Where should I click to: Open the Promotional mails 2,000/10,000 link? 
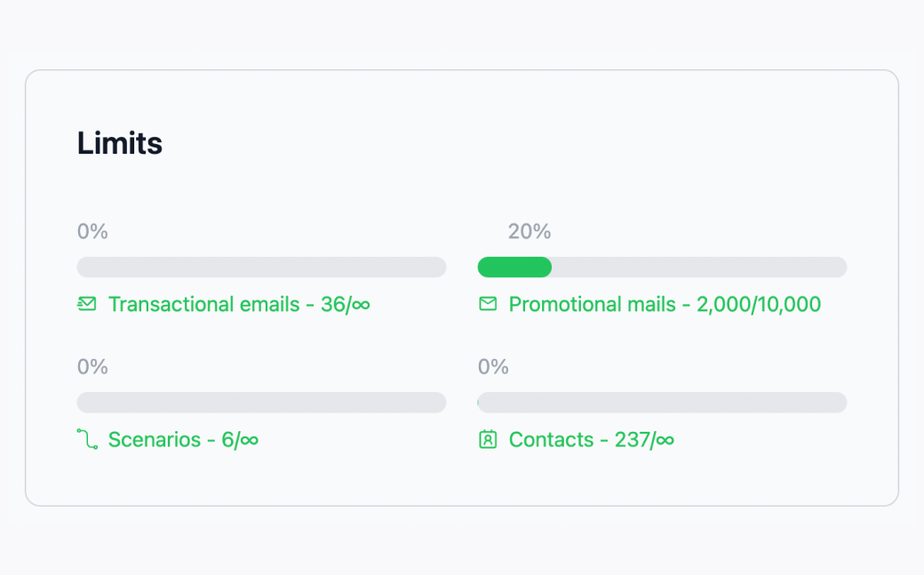click(664, 304)
